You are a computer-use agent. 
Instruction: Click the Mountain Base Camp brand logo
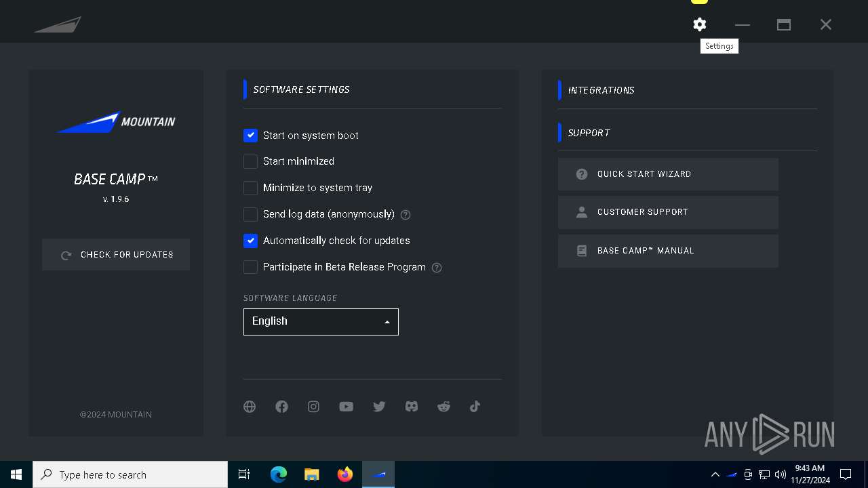coord(116,122)
